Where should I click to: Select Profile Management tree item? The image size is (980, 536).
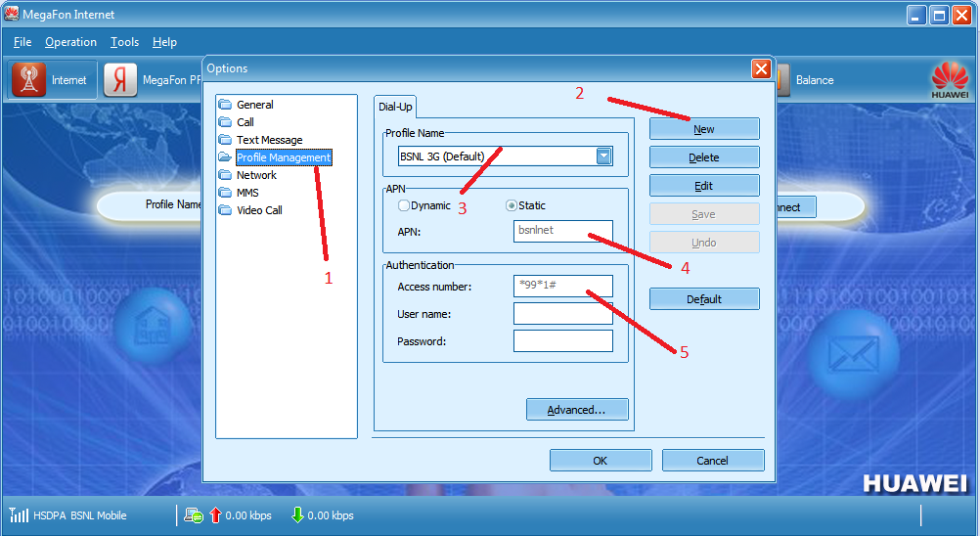[x=284, y=157]
